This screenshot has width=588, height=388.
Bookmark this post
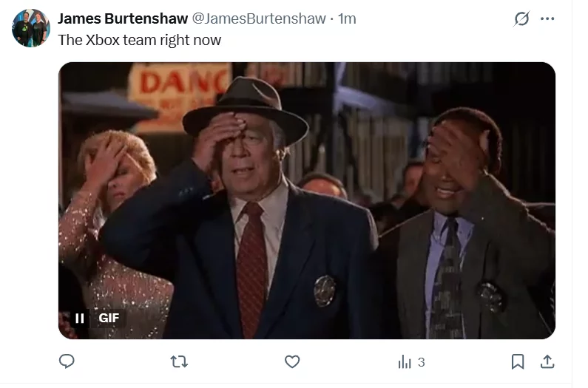(518, 361)
